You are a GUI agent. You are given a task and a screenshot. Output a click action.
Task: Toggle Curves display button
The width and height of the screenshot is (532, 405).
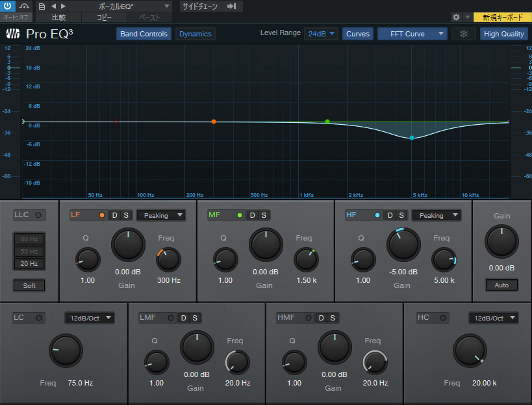pos(358,34)
